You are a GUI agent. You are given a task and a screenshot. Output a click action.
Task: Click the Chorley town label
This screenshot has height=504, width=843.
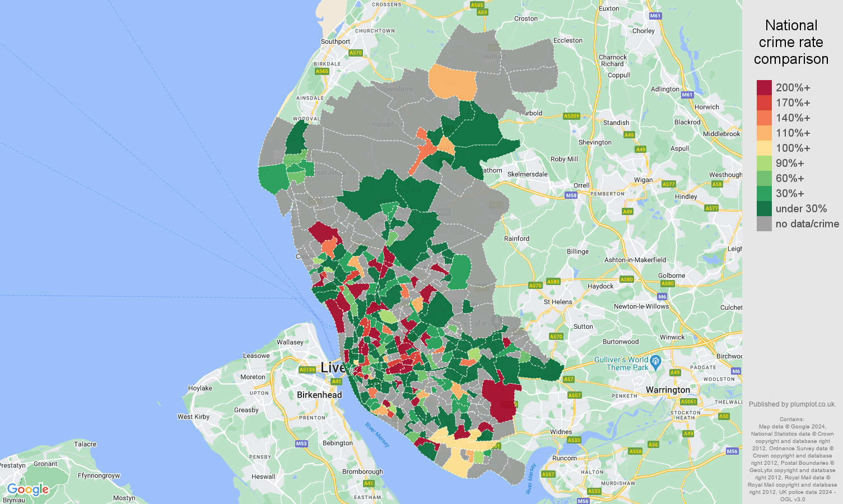pyautogui.click(x=644, y=31)
